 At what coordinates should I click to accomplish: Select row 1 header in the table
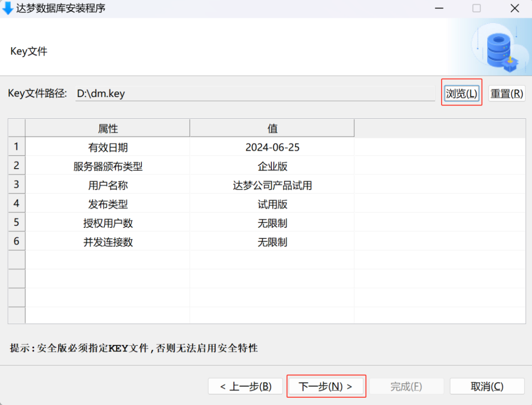tap(17, 147)
